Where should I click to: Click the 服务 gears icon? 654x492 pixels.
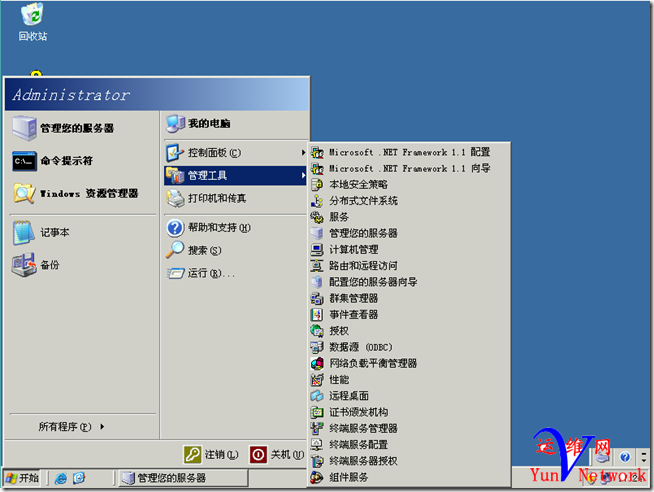click(317, 217)
